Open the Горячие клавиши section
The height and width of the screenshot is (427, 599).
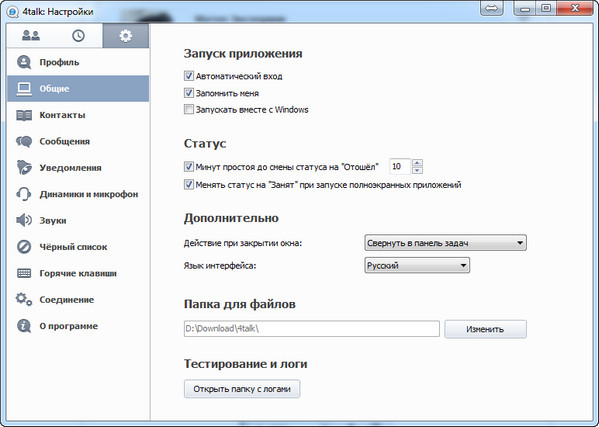point(78,273)
